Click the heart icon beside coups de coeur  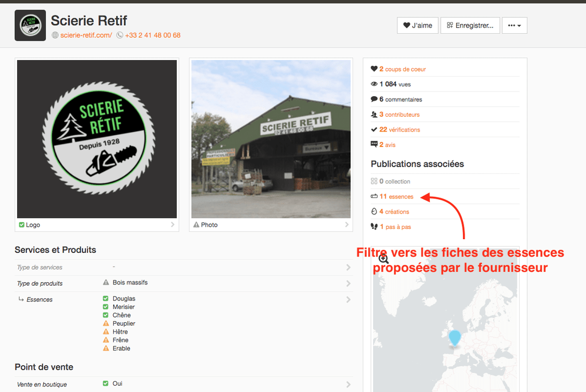[374, 69]
